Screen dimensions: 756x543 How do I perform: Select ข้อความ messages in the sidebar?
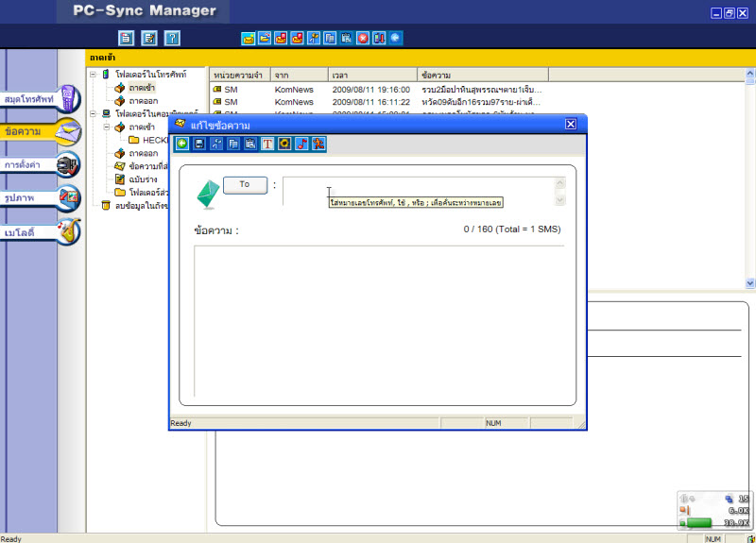coord(41,131)
